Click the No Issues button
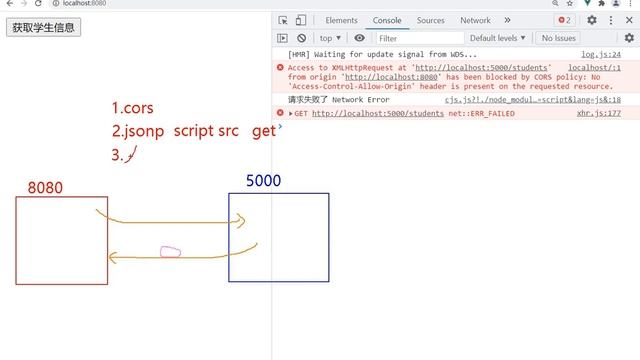This screenshot has width=640, height=360. 558,38
